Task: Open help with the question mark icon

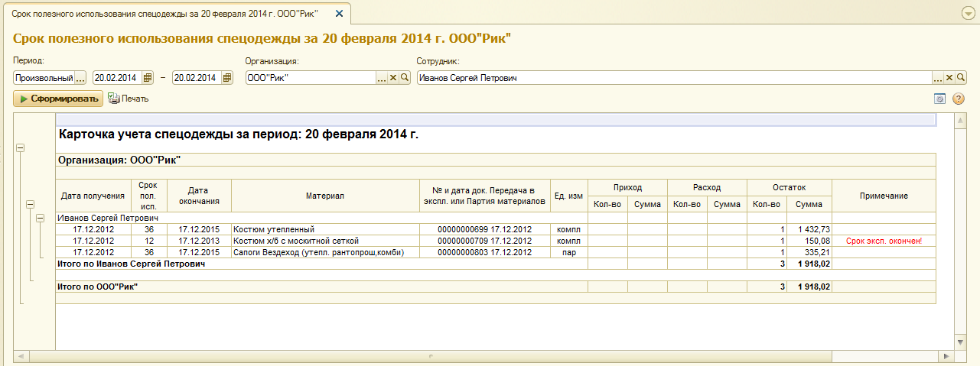Action: 958,99
